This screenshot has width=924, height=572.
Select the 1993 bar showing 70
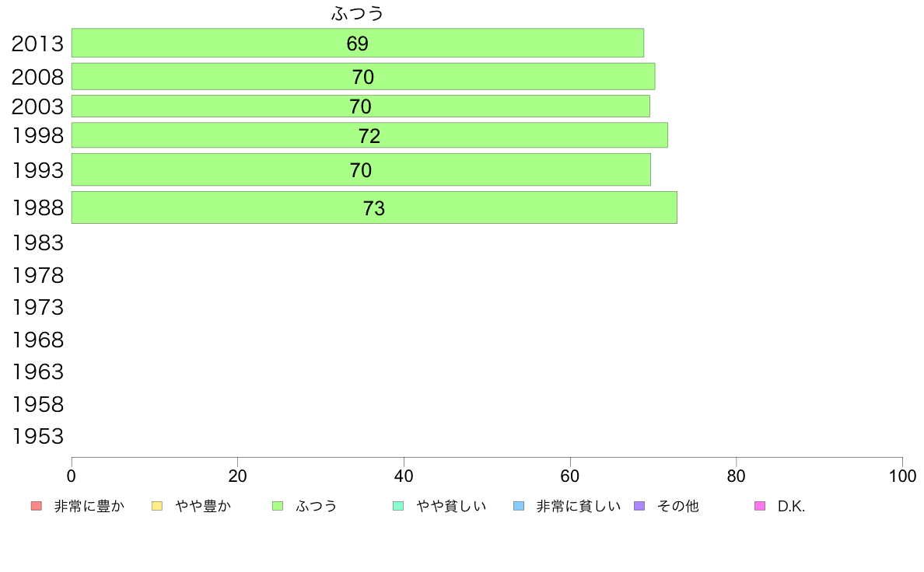(361, 169)
